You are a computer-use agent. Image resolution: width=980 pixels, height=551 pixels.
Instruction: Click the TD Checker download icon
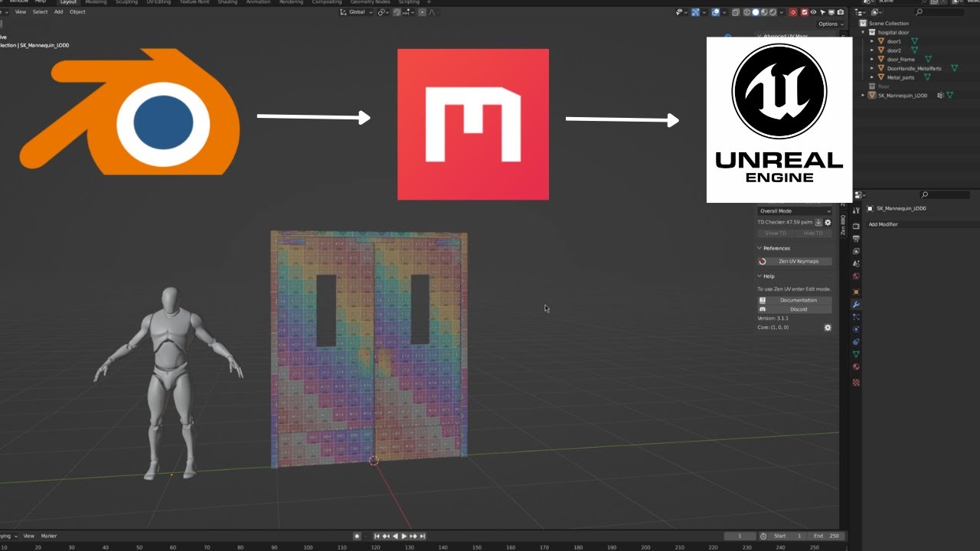(818, 223)
